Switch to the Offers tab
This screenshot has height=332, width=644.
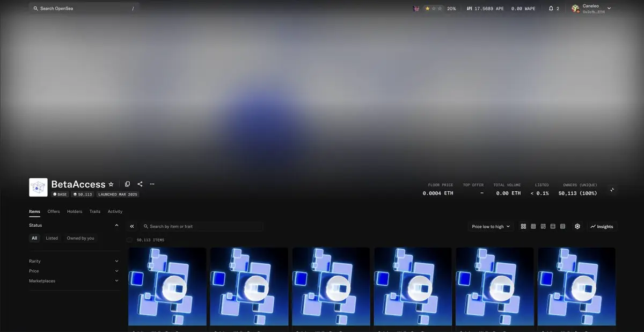(54, 211)
